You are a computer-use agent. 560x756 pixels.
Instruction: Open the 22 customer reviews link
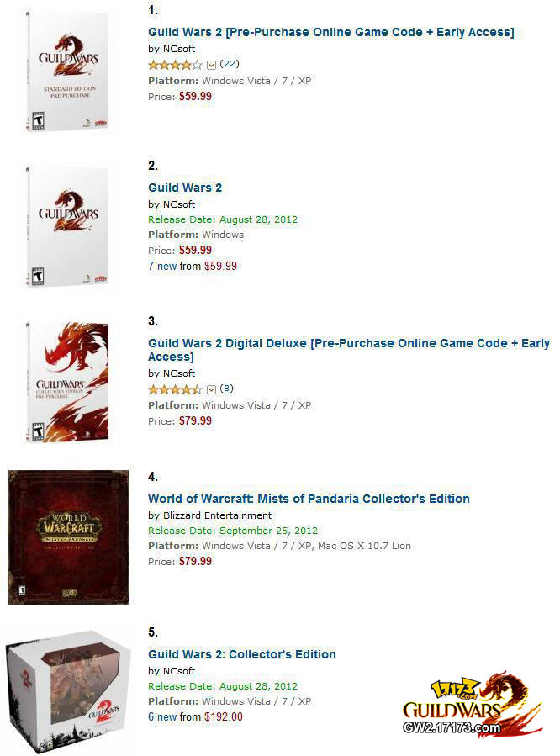(x=230, y=64)
